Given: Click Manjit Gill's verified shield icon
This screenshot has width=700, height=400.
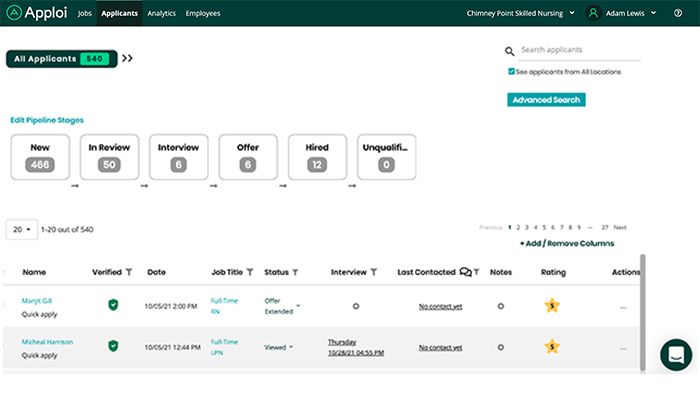Looking at the screenshot, I should [113, 306].
